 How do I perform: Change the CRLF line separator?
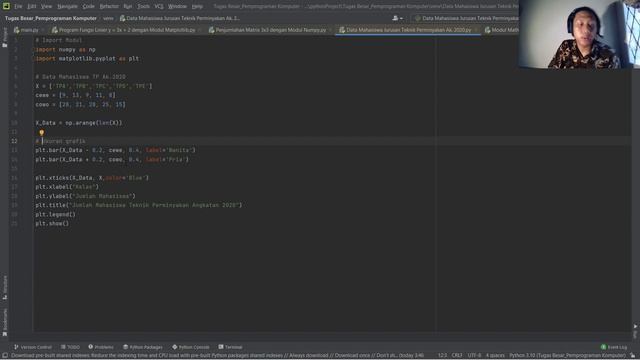pyautogui.click(x=457, y=356)
